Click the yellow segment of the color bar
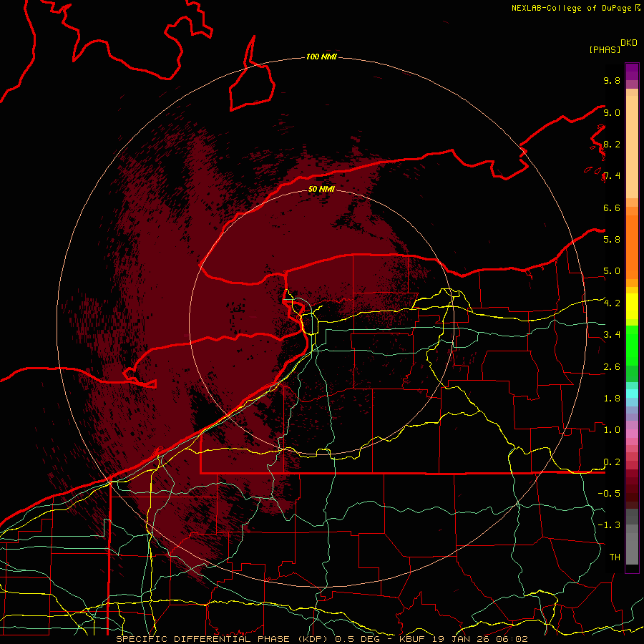The height and width of the screenshot is (644, 644). pos(632,306)
